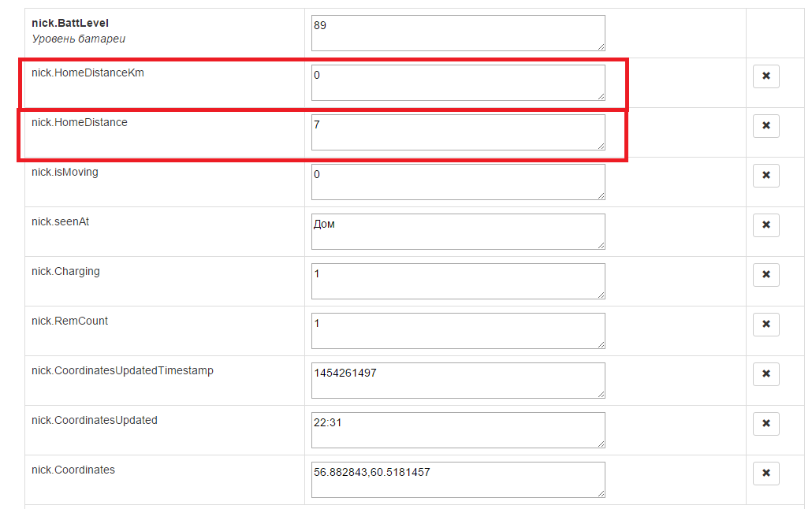This screenshot has height=509, width=812.
Task: Remove the nick.seenAt property
Action: [x=765, y=225]
